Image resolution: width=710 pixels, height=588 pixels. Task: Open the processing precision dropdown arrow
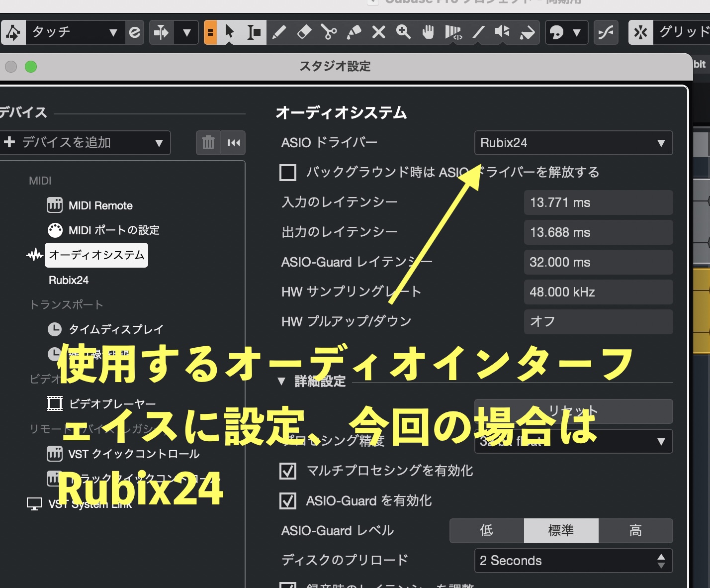point(661,442)
